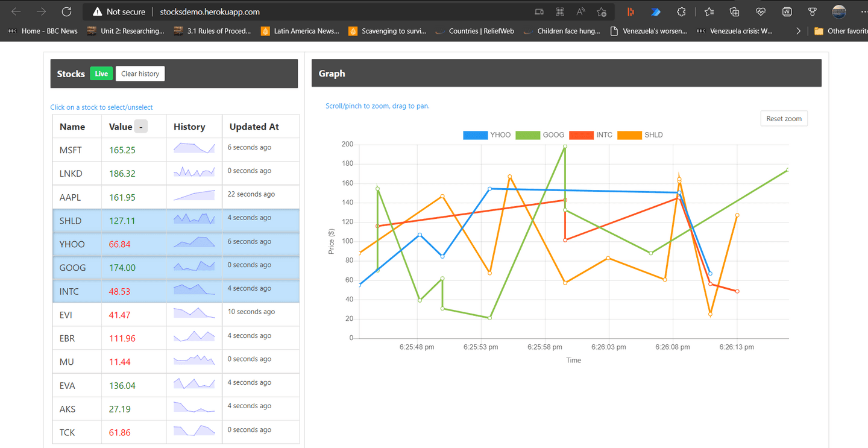Click the Reset zoom button
868x448 pixels.
[x=784, y=119]
